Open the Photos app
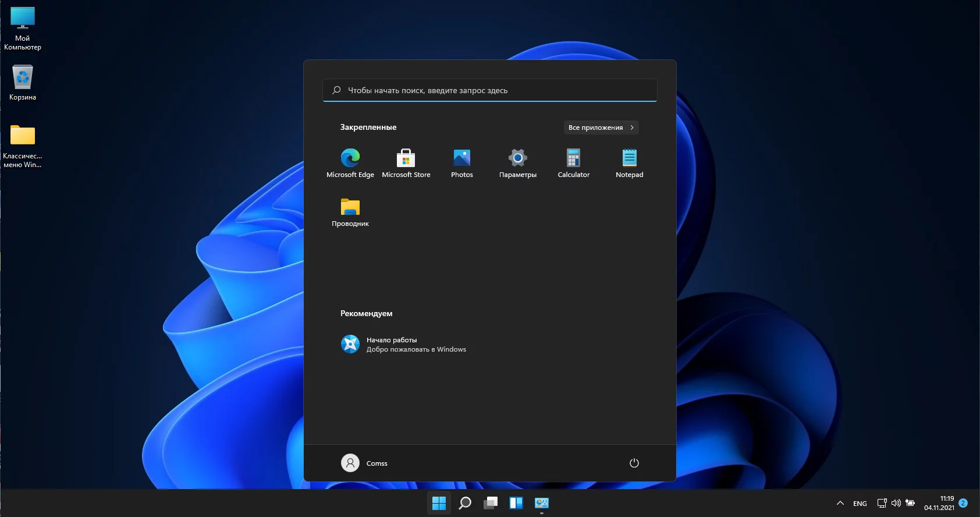Screen dimensions: 980x517 pyautogui.click(x=461, y=162)
